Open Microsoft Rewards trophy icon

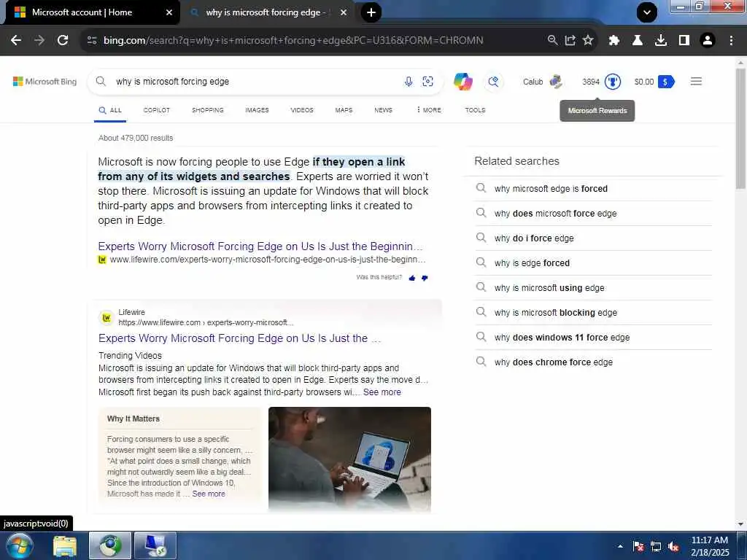click(x=613, y=82)
